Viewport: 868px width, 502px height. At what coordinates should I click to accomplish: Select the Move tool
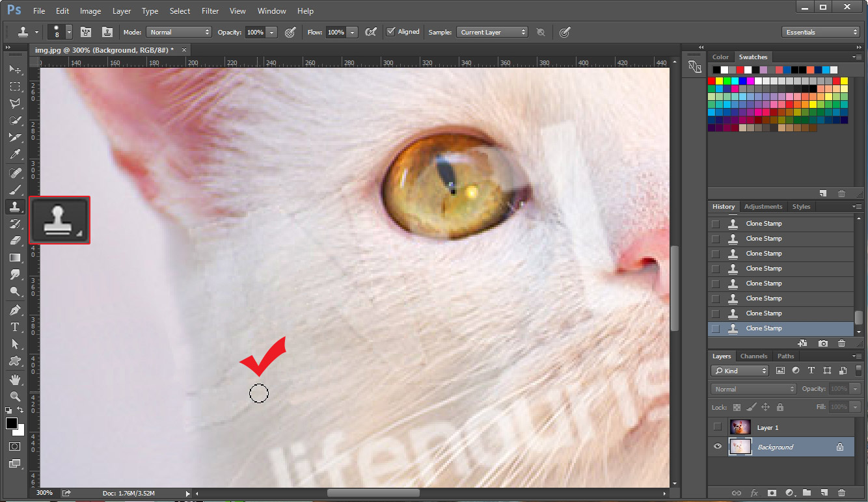click(15, 70)
